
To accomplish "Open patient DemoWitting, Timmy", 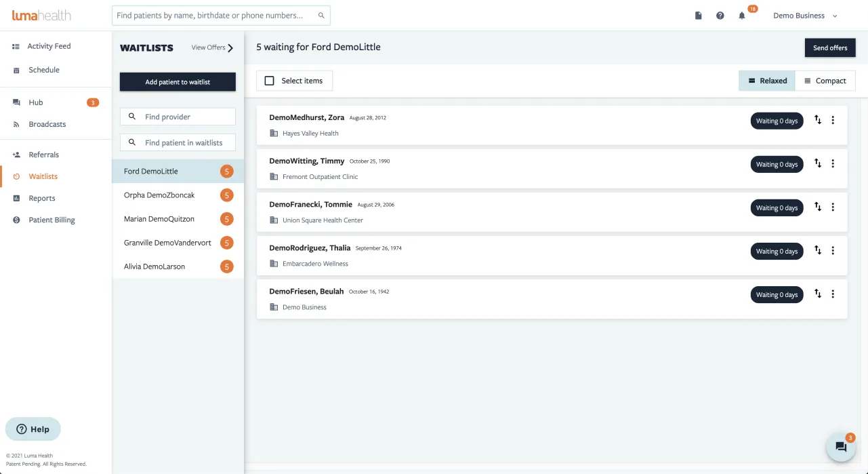I will click(306, 161).
